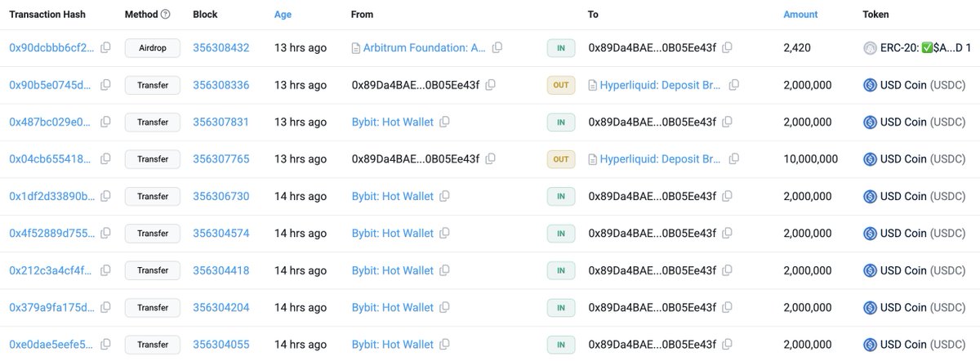Open Hyperliquid Deposit Bridge for 10,000,000 transfer
This screenshot has width=980, height=361.
(661, 159)
